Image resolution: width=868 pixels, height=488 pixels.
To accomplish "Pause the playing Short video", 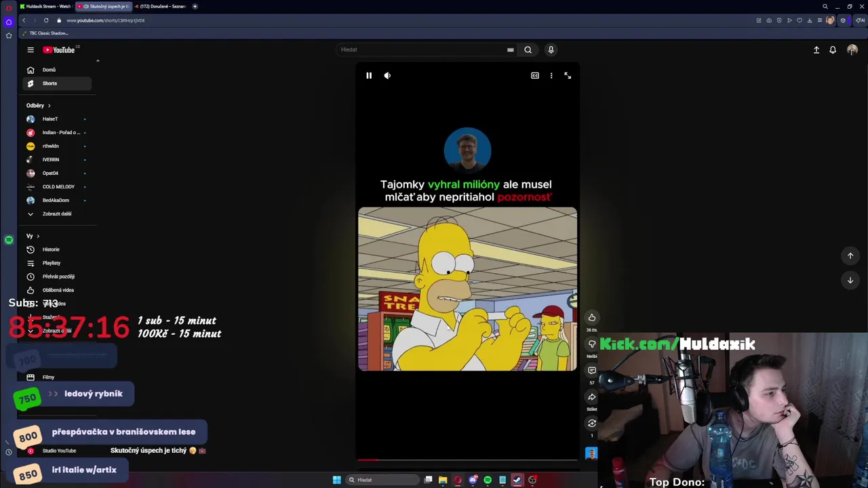I will [x=369, y=75].
